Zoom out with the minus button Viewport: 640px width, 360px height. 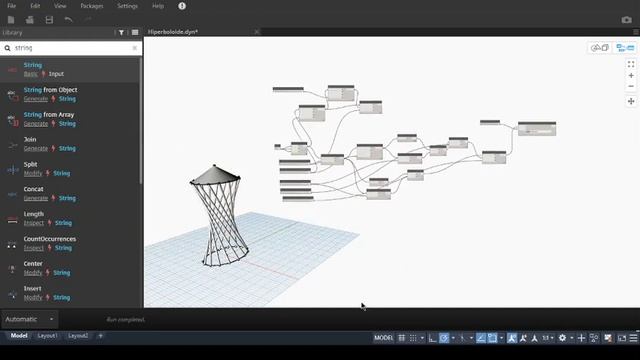[631, 86]
